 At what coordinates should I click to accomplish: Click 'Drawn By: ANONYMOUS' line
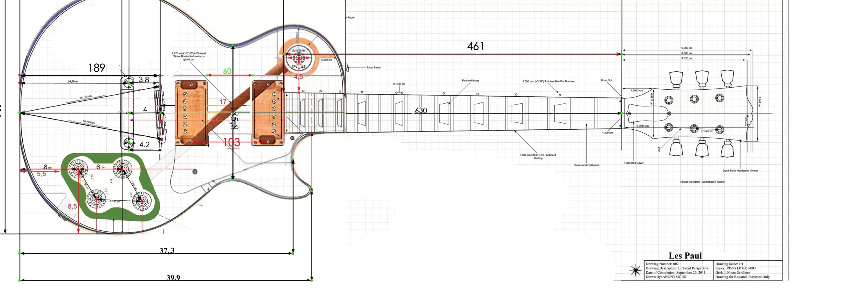click(665, 277)
